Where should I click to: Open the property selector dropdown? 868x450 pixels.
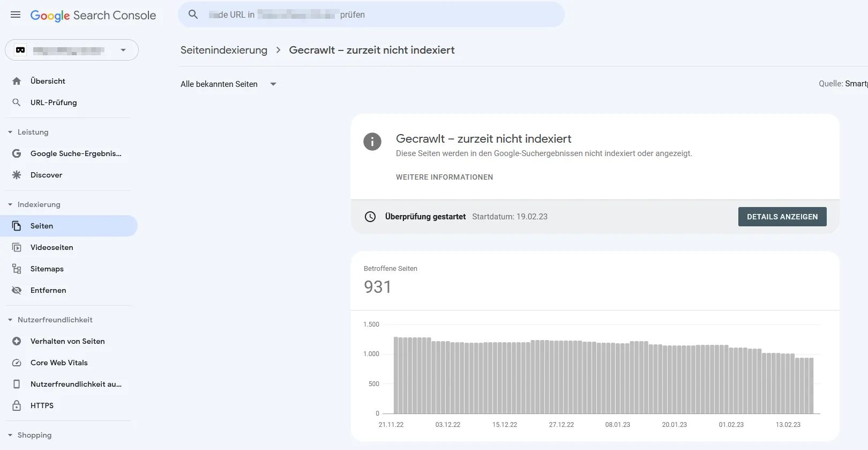click(x=72, y=50)
